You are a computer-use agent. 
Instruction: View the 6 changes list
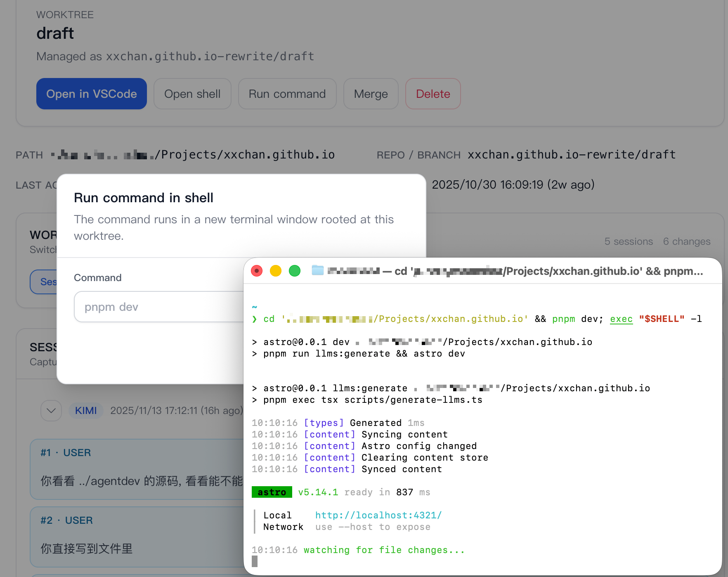(687, 241)
